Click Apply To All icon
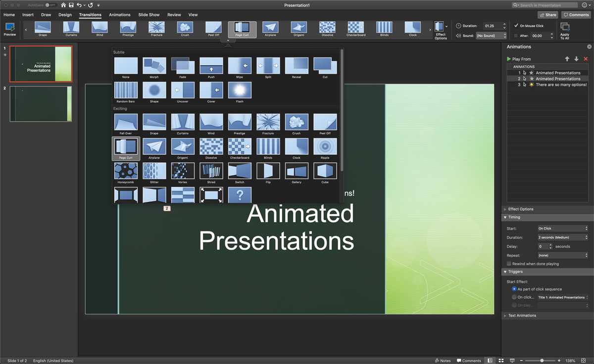The image size is (594, 364). tap(565, 28)
